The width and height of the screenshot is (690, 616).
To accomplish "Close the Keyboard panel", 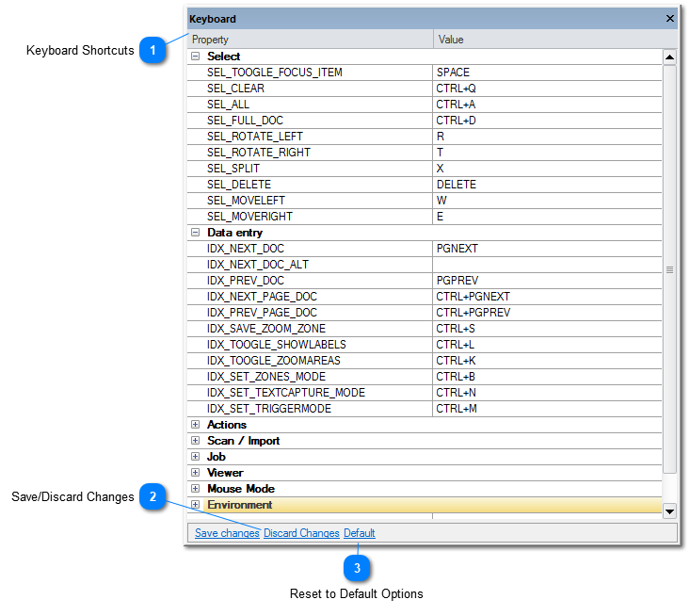I will coord(669,19).
